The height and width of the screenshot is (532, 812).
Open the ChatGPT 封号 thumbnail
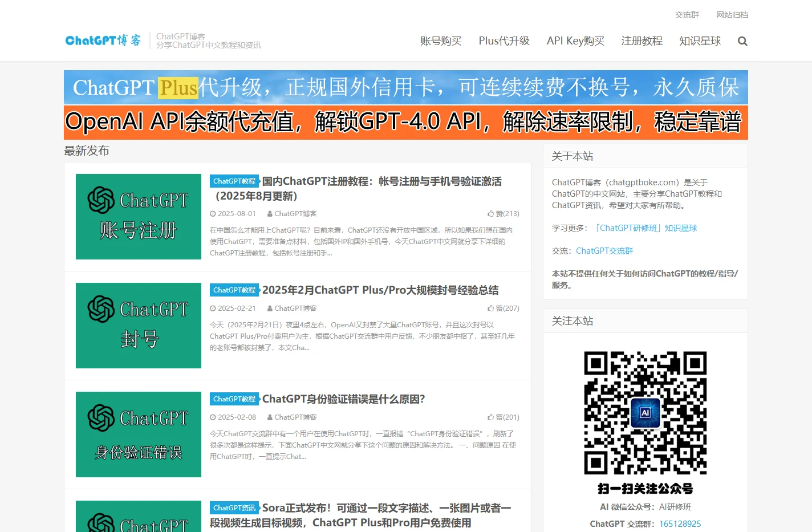coord(139,326)
